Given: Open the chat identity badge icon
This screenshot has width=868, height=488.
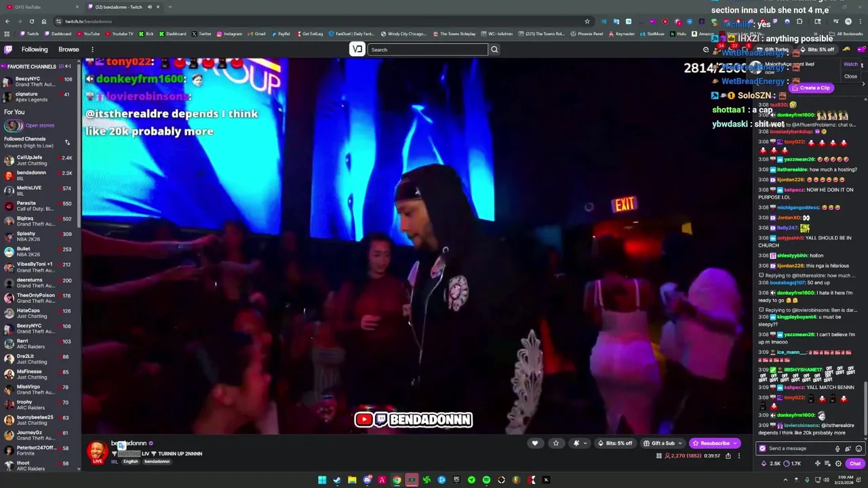Looking at the screenshot, I should coord(763,449).
